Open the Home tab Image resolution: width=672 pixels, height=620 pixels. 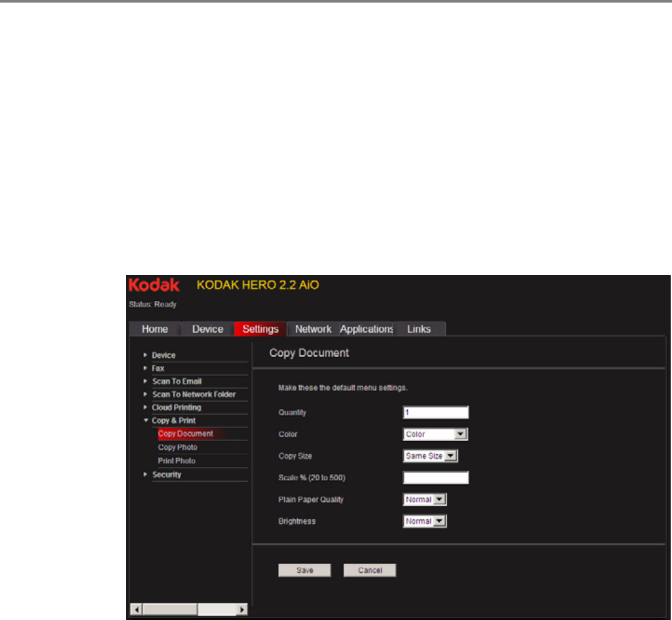point(154,329)
